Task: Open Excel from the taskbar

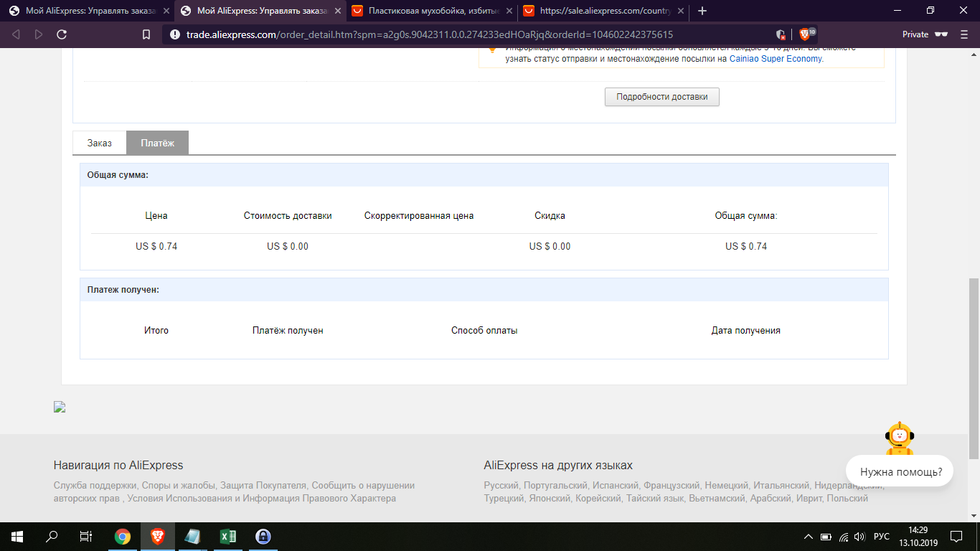Action: point(228,536)
